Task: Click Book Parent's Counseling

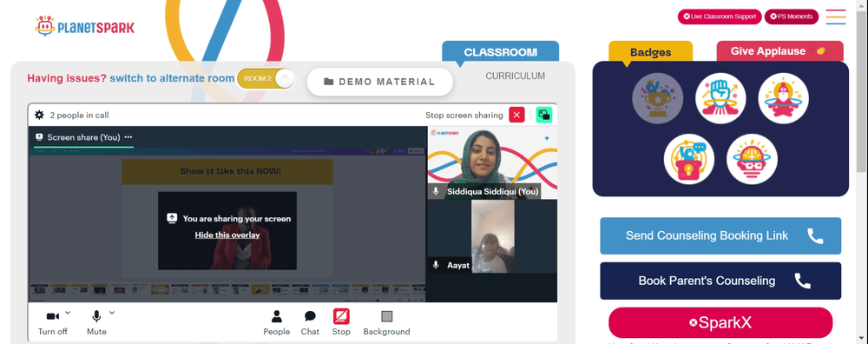Action: click(720, 281)
